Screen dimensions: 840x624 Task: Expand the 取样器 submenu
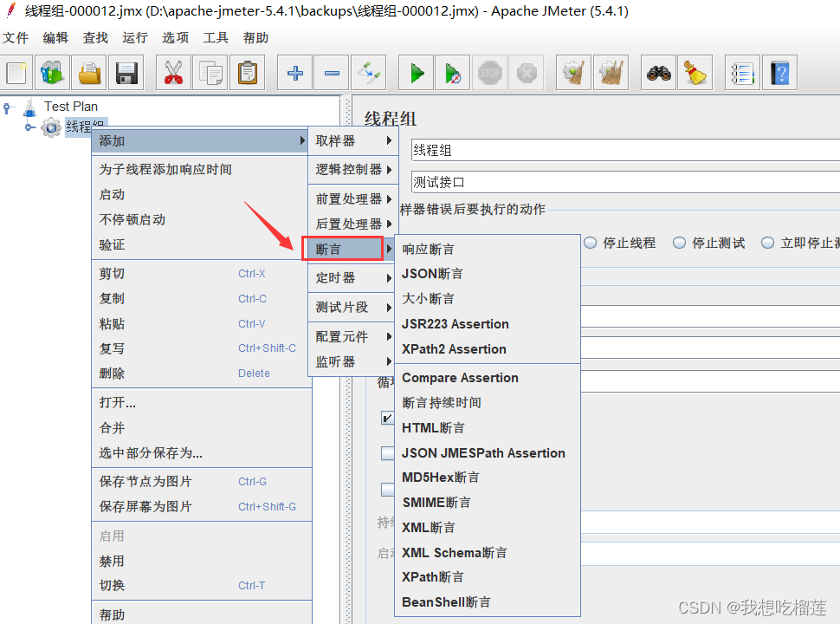[x=353, y=141]
